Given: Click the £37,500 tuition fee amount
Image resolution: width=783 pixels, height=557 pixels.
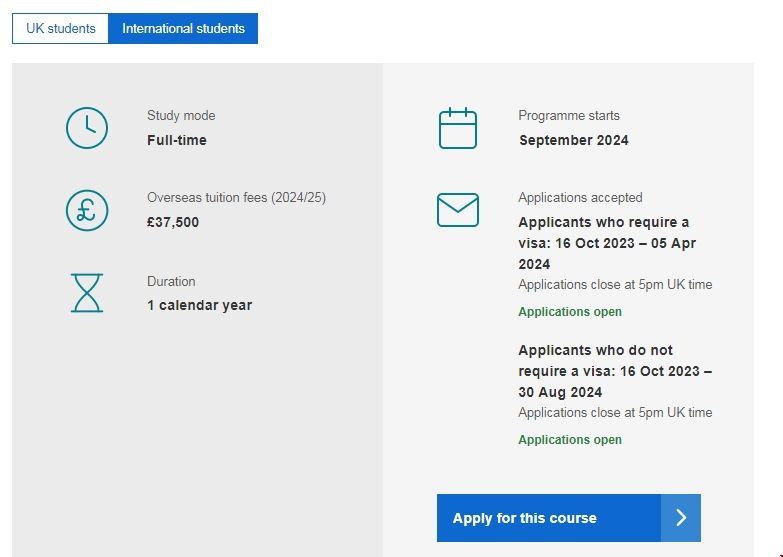Looking at the screenshot, I should pyautogui.click(x=173, y=222).
